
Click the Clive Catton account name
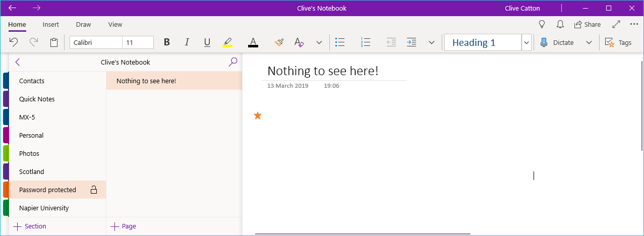pos(522,8)
